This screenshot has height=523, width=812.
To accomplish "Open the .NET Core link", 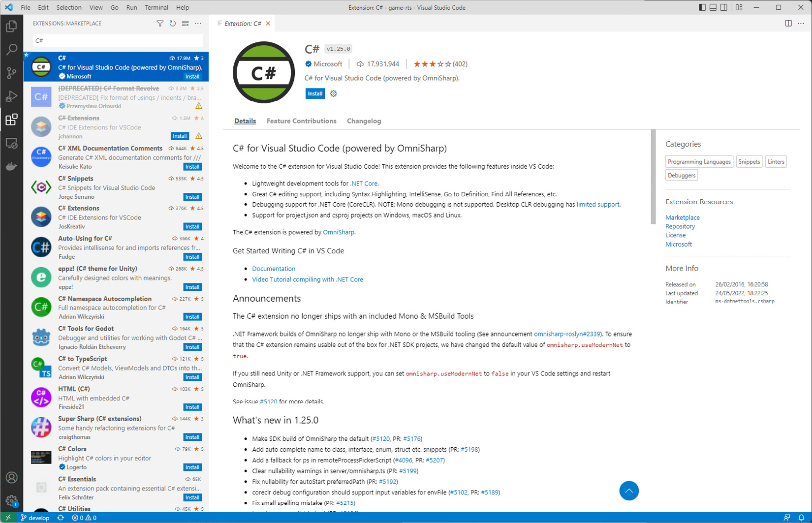I will (364, 183).
